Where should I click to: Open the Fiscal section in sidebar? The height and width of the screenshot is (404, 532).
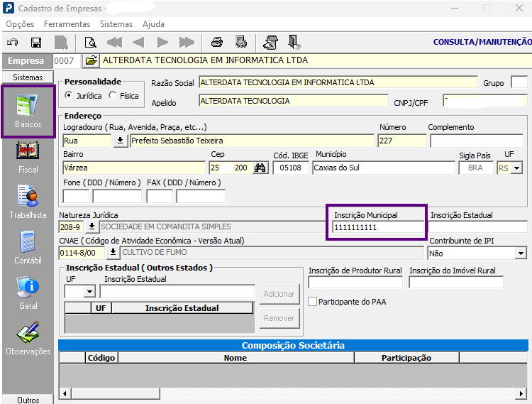(x=28, y=158)
